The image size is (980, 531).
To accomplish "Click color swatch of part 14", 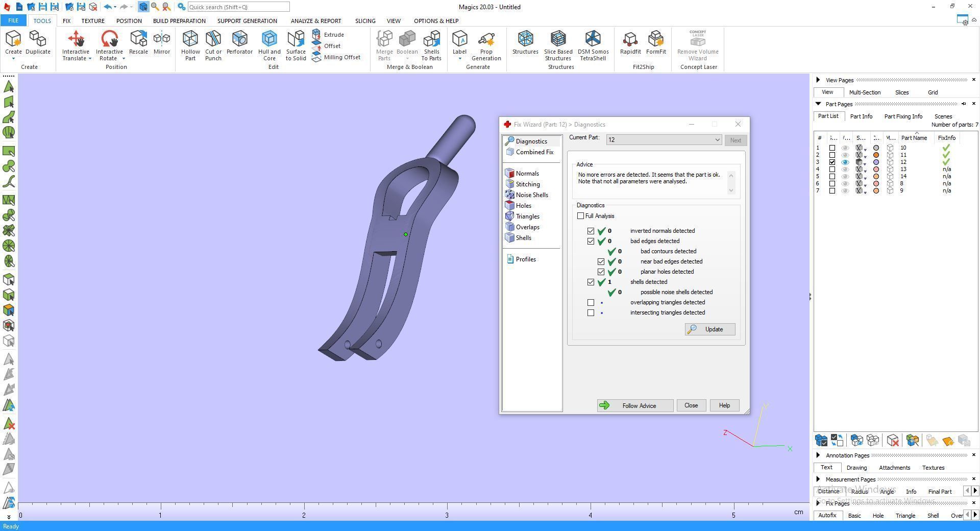I will point(876,176).
